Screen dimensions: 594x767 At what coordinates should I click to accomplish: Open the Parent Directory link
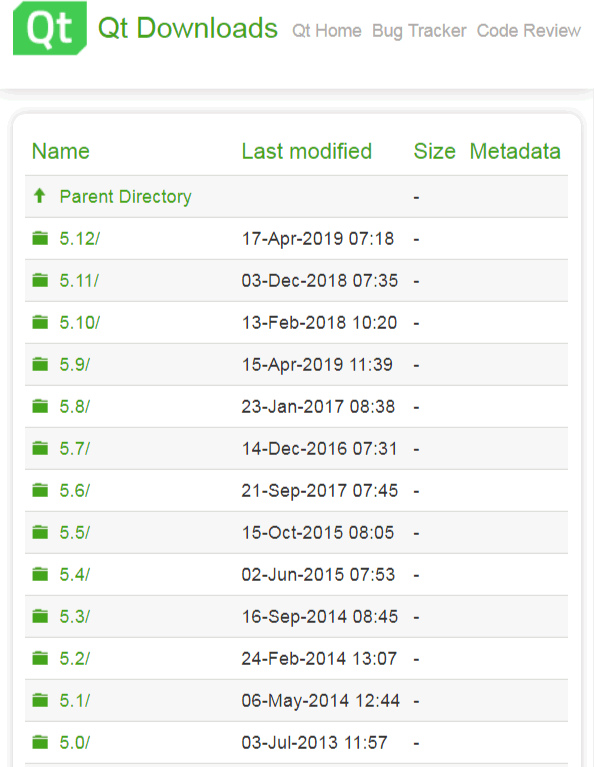click(125, 197)
